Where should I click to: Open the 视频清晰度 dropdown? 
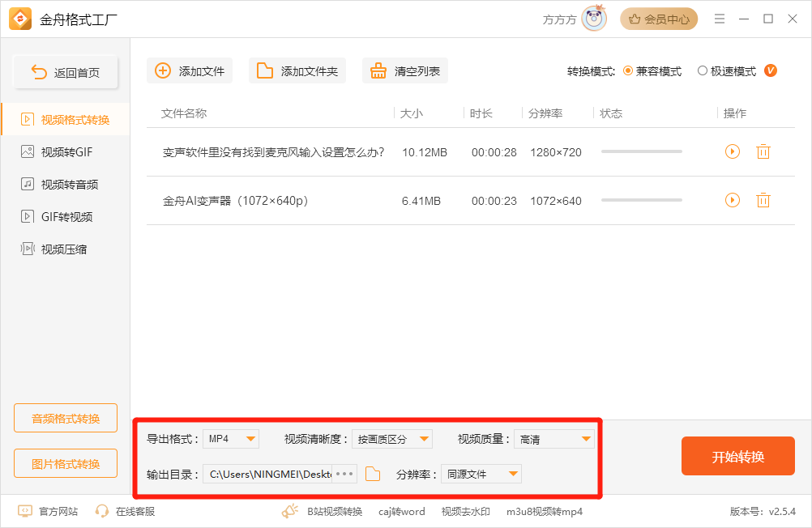(391, 439)
